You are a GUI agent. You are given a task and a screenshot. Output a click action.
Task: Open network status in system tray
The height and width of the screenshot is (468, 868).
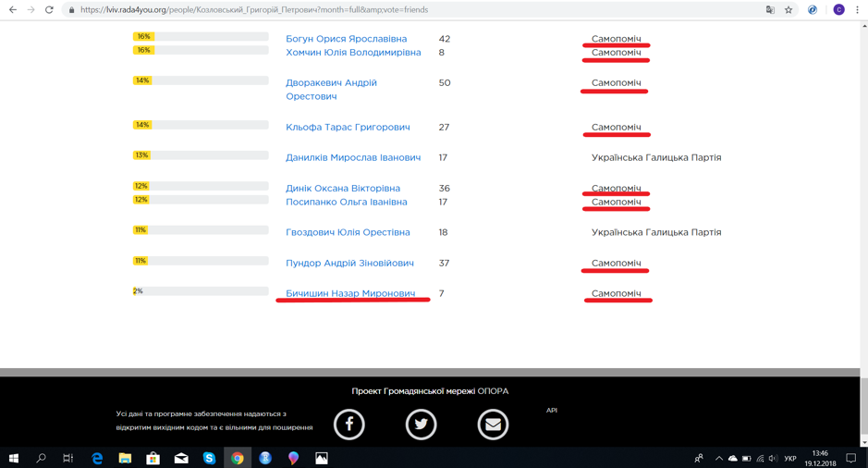(760, 459)
